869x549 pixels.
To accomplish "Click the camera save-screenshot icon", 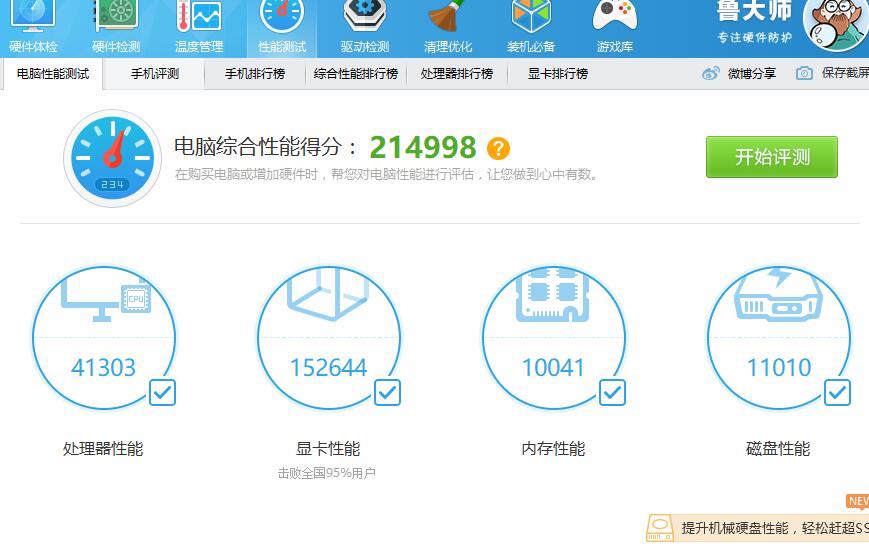I will coord(804,73).
